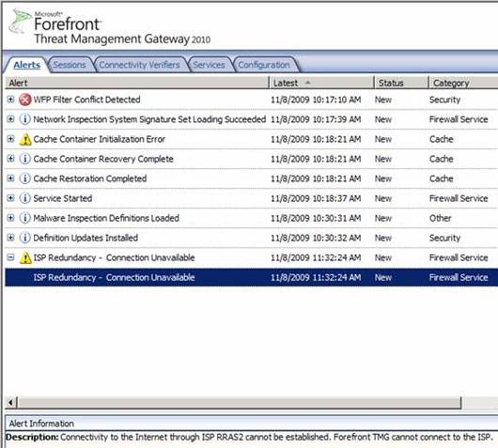Click the red error icon for WFP Filter Conflict
The height and width of the screenshot is (448, 498).
[x=24, y=100]
